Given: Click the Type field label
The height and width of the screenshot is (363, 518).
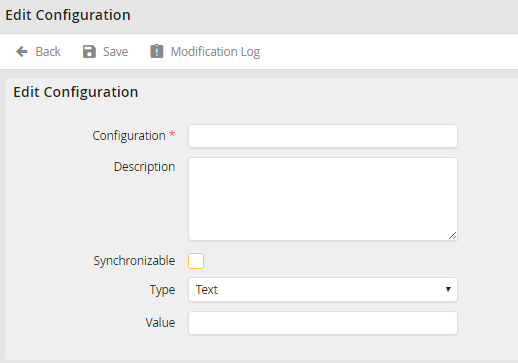Looking at the screenshot, I should (162, 290).
